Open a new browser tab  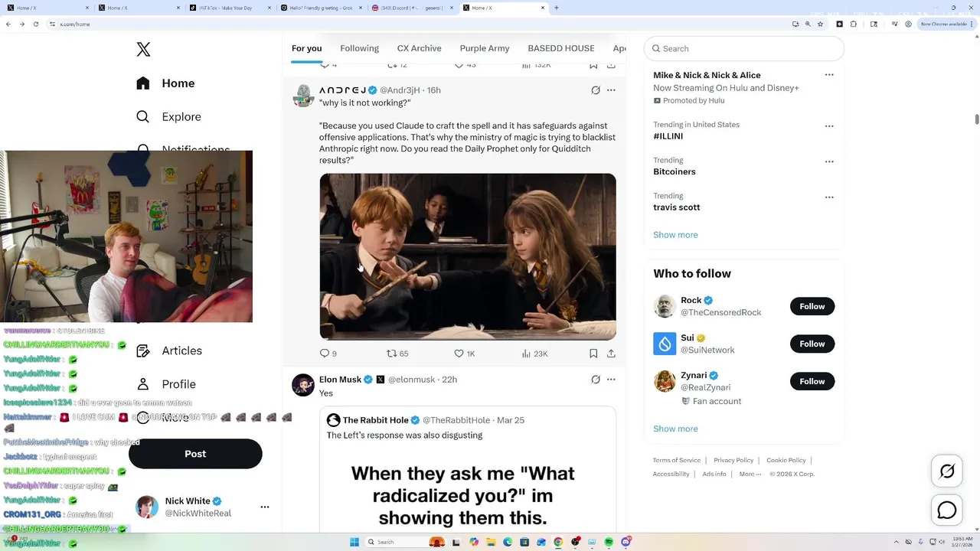[556, 8]
